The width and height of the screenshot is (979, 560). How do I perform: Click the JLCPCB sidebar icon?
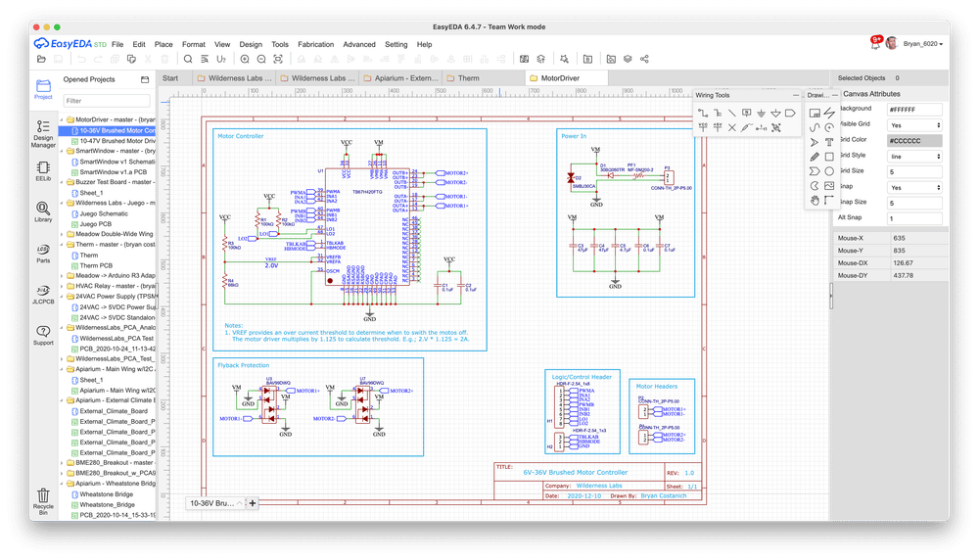coord(43,293)
